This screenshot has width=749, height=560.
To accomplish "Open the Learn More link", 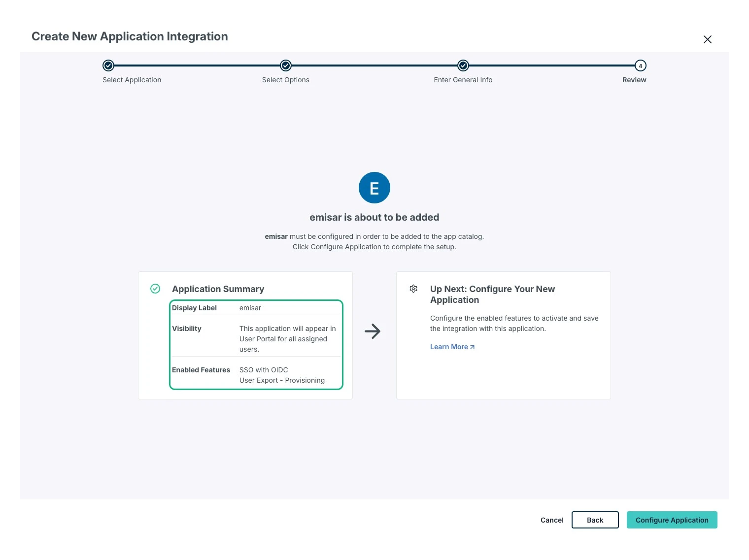I will point(452,347).
